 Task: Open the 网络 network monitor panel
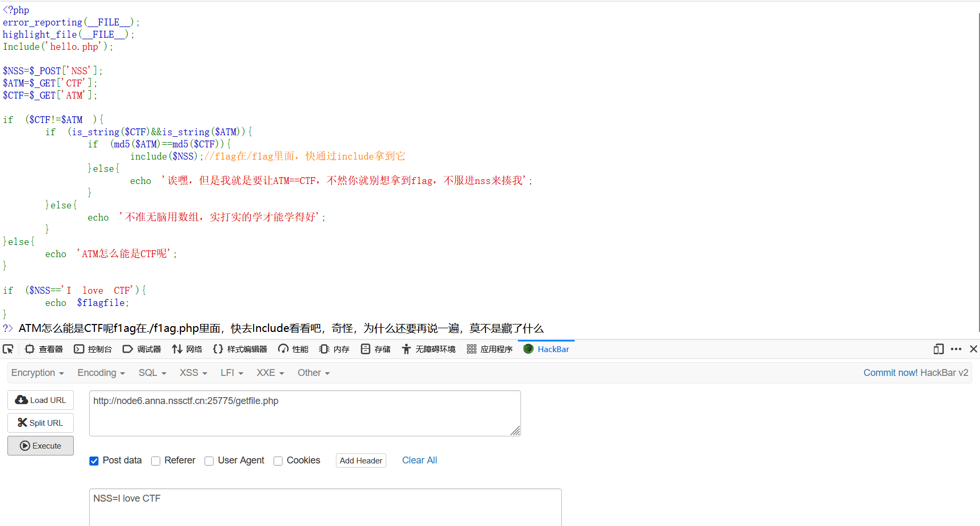click(187, 349)
